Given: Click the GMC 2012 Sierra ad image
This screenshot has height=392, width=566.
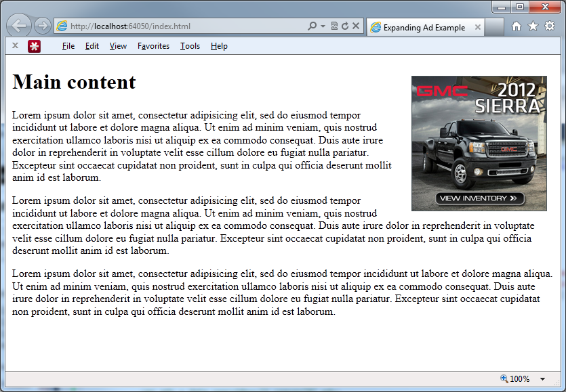Looking at the screenshot, I should click(479, 143).
